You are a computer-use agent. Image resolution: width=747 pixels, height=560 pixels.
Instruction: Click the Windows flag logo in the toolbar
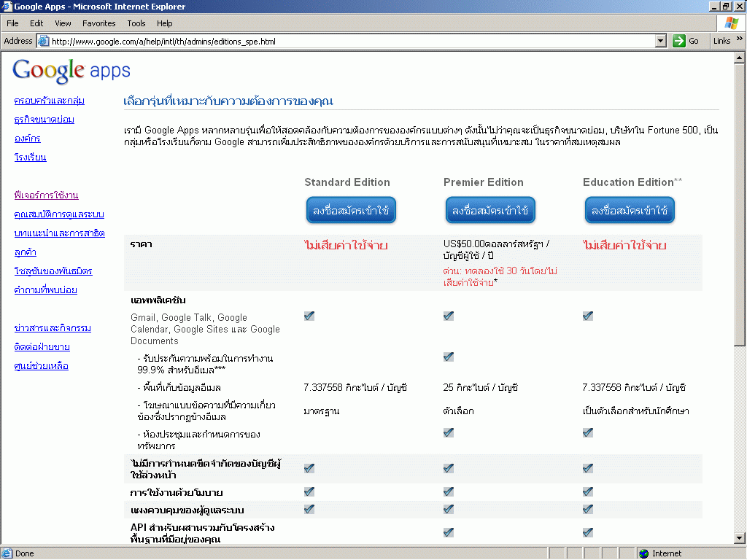click(731, 23)
